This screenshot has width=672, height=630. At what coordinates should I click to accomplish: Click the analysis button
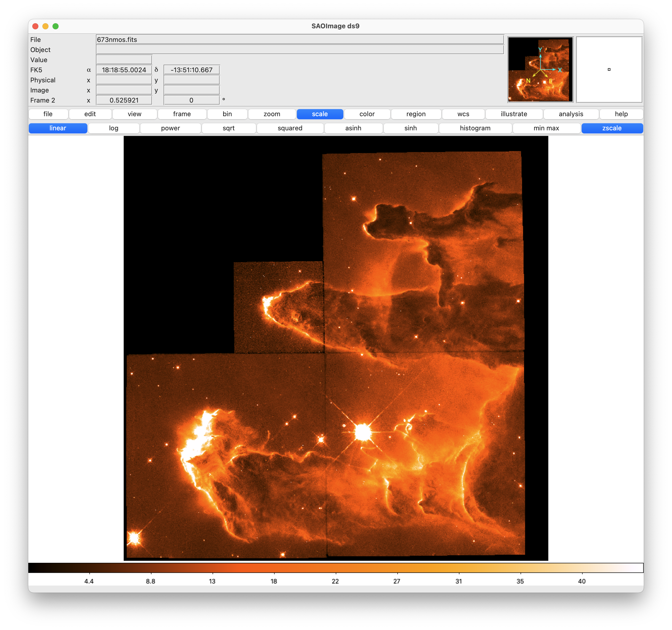point(571,114)
